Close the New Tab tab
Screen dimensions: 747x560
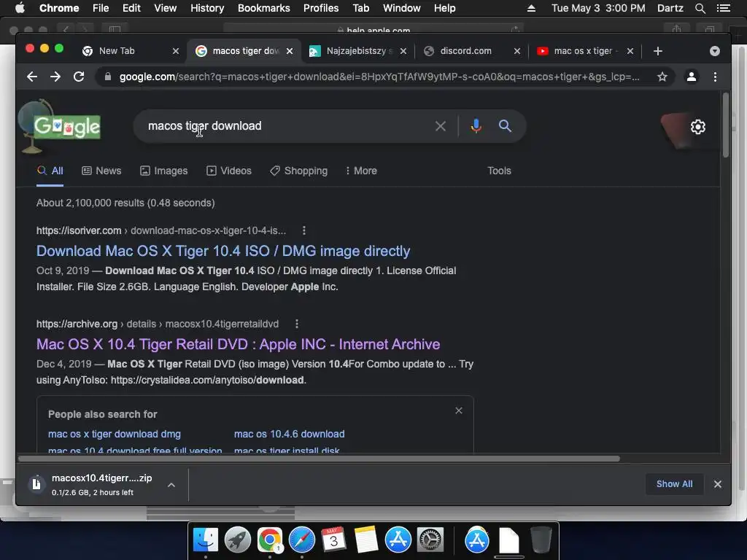tap(176, 51)
